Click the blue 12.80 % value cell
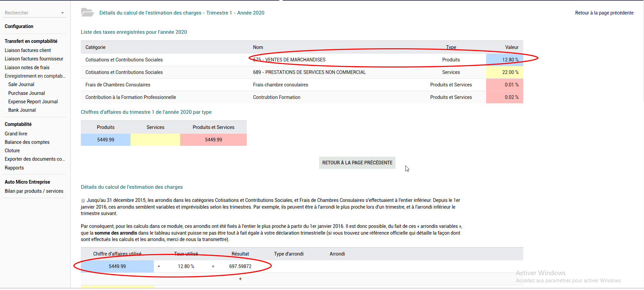Screen dimensions: 644x290 coord(504,60)
